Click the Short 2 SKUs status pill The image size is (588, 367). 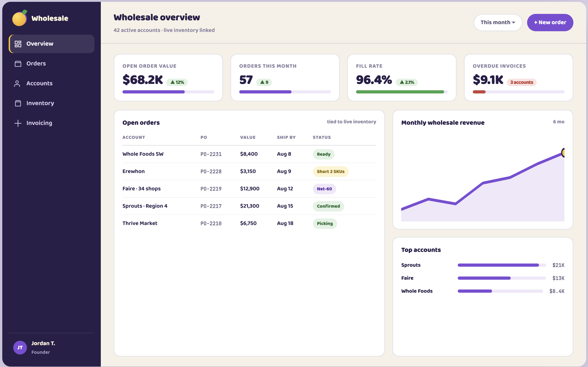click(x=330, y=172)
